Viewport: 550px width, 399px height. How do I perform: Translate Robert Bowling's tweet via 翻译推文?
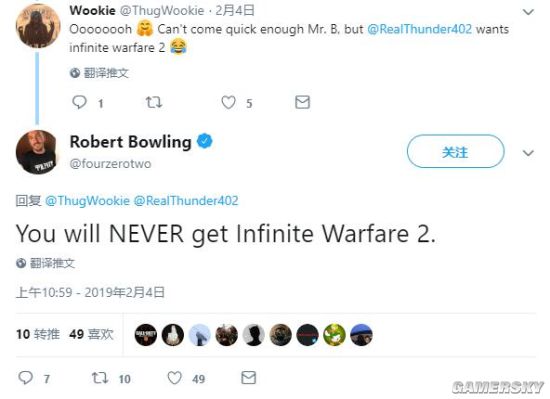[46, 263]
